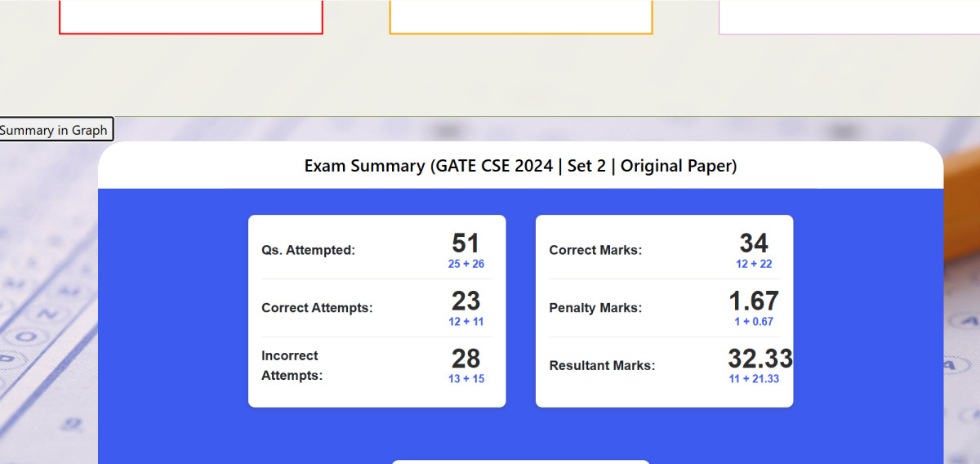The height and width of the screenshot is (464, 980).
Task: Click the Resultant Marks value 32.33
Action: tap(759, 359)
